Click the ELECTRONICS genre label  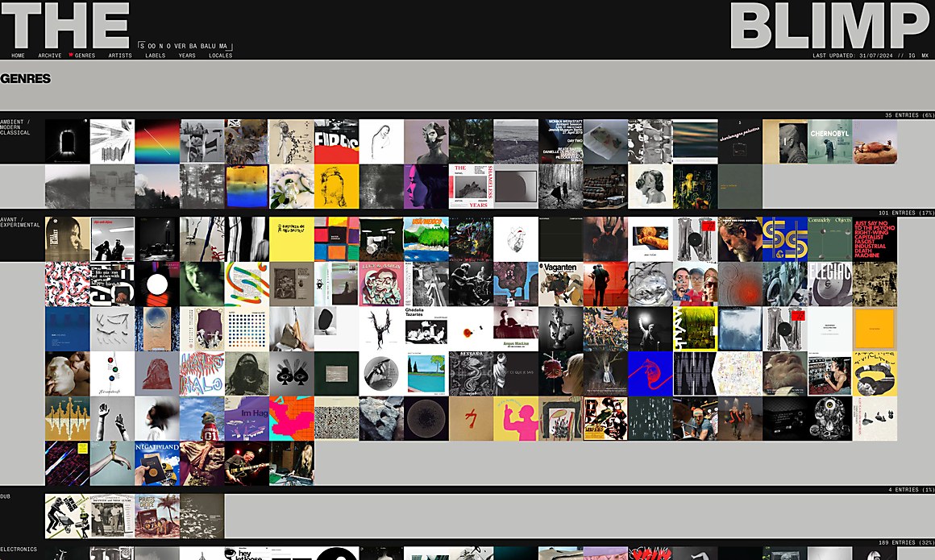tap(19, 550)
